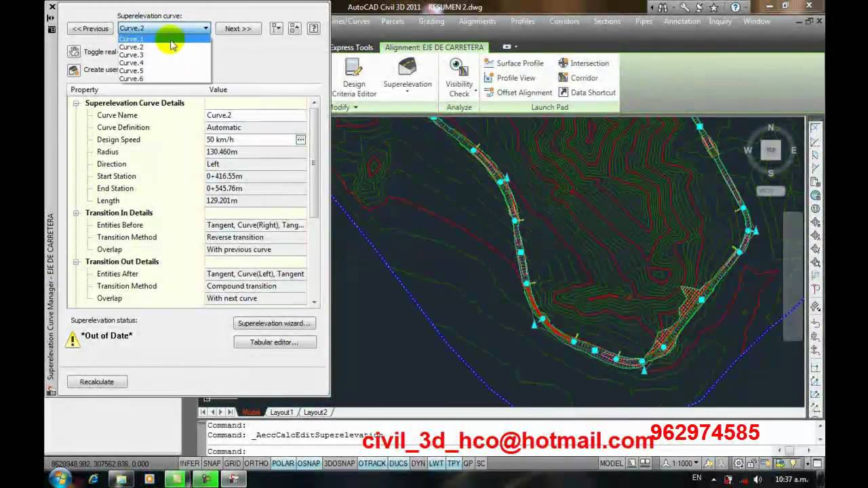The height and width of the screenshot is (488, 868).
Task: Click Data Shortcut tool
Action: (587, 93)
